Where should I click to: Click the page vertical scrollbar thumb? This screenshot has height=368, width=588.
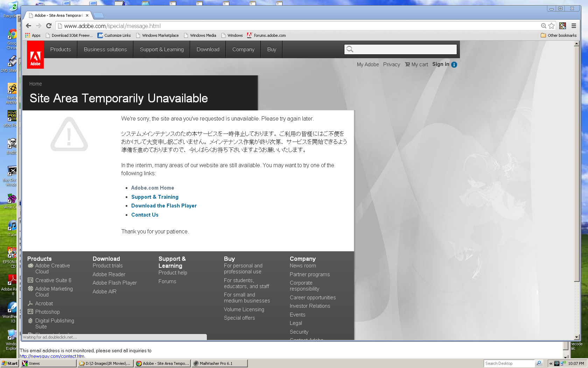pyautogui.click(x=577, y=165)
